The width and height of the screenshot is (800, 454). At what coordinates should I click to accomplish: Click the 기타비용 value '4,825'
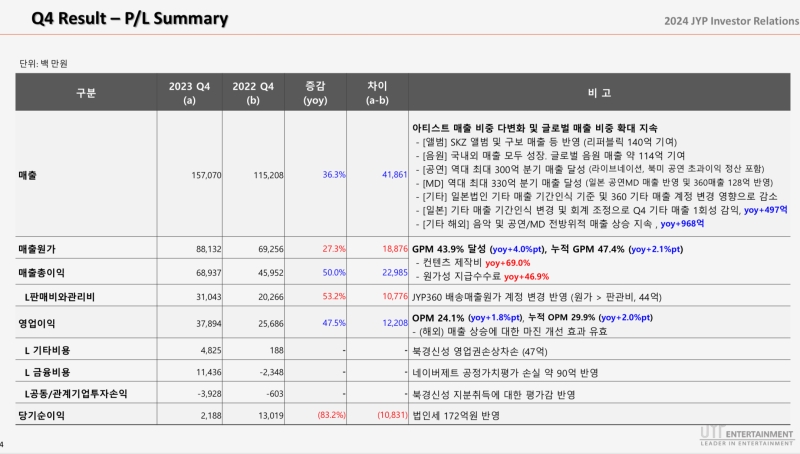(211, 350)
